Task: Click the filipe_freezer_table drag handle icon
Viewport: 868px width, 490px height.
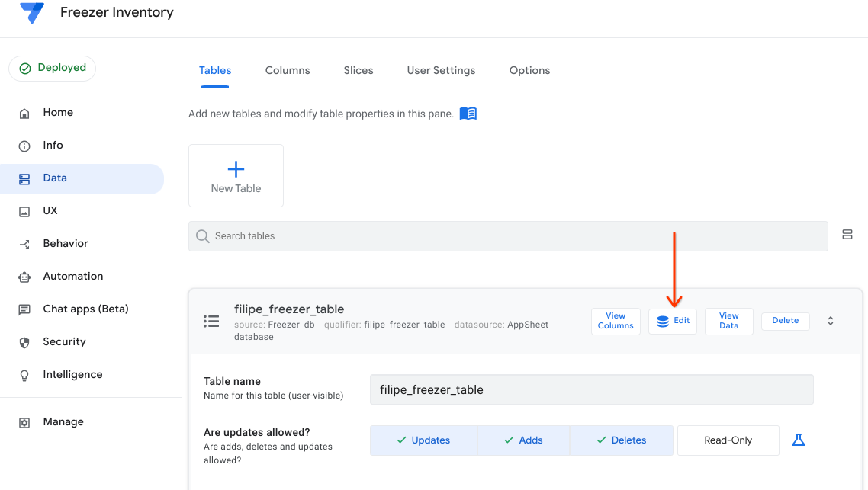Action: (211, 321)
